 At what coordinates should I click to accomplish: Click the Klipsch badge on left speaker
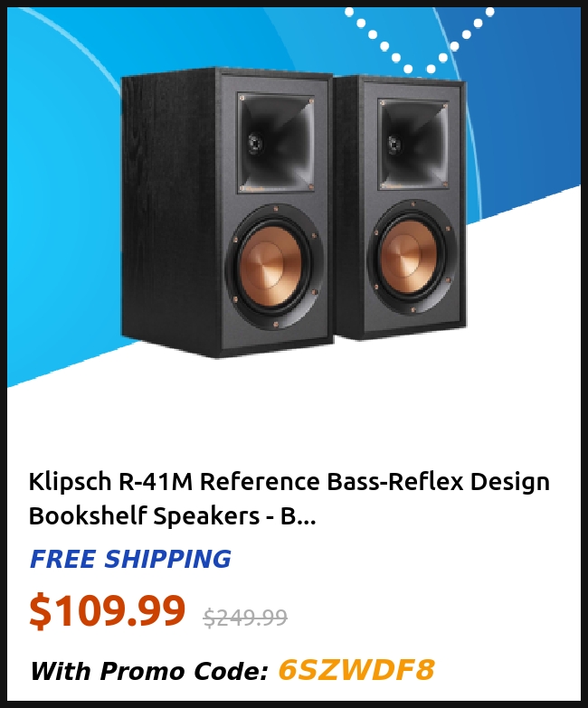pyautogui.click(x=254, y=188)
